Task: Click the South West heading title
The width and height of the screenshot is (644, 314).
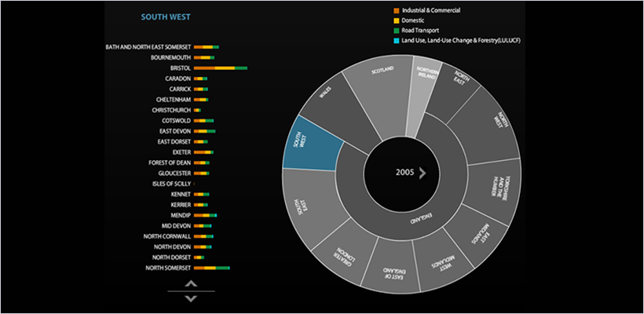Action: click(x=165, y=16)
